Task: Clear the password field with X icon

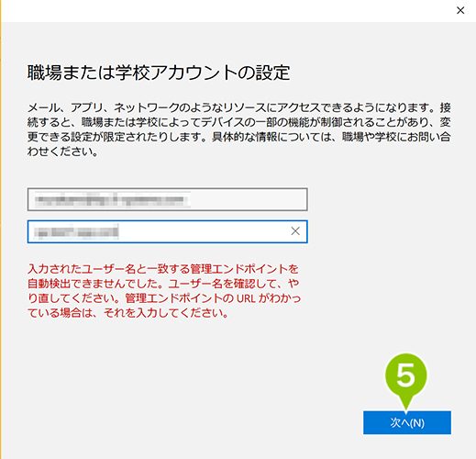Action: tap(295, 231)
